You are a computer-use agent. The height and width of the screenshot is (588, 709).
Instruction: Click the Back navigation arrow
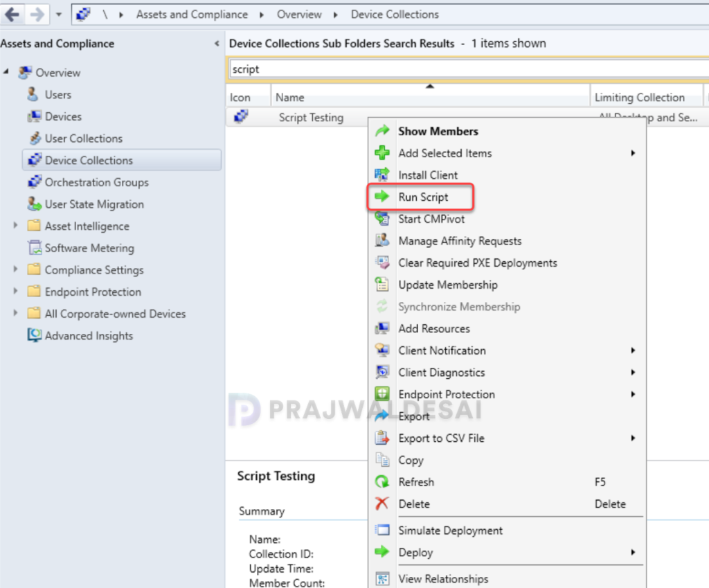tap(12, 15)
